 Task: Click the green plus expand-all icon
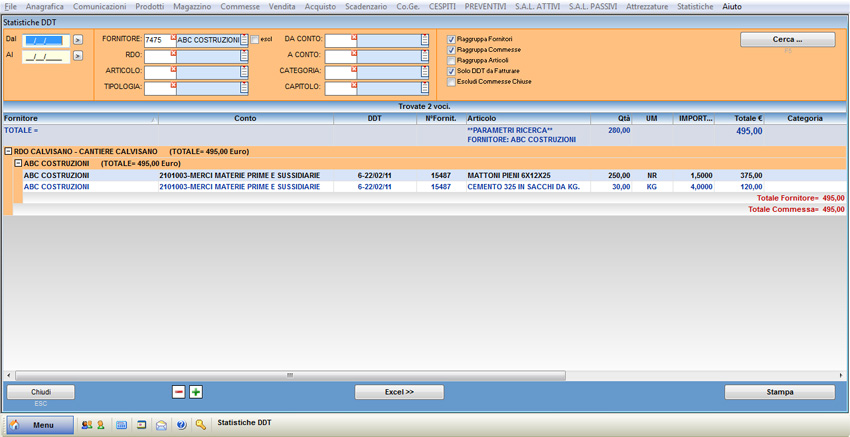tap(196, 392)
